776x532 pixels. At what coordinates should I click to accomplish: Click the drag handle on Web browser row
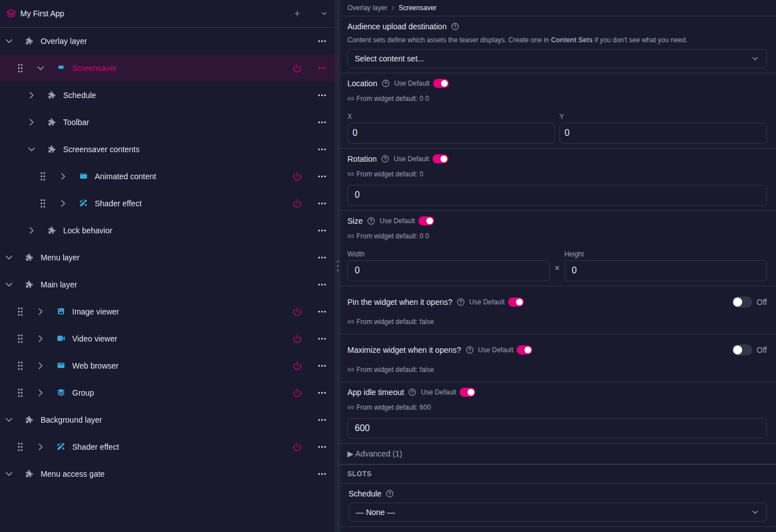tap(20, 366)
